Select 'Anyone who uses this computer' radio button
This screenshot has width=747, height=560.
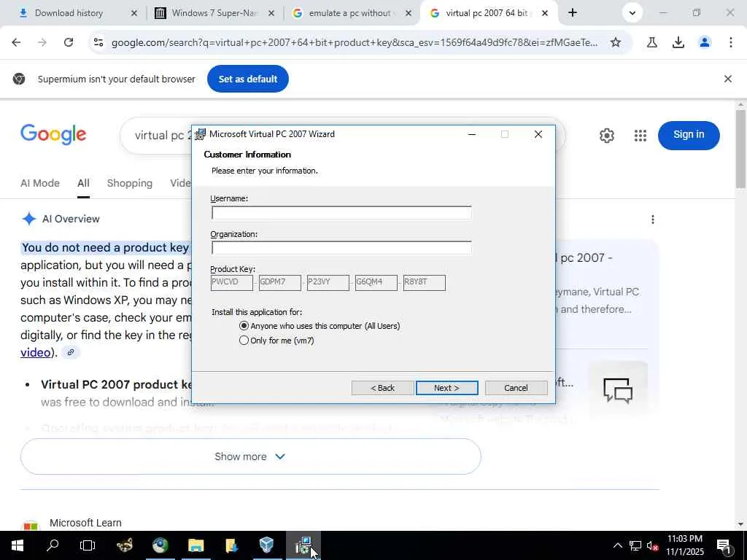pos(244,326)
